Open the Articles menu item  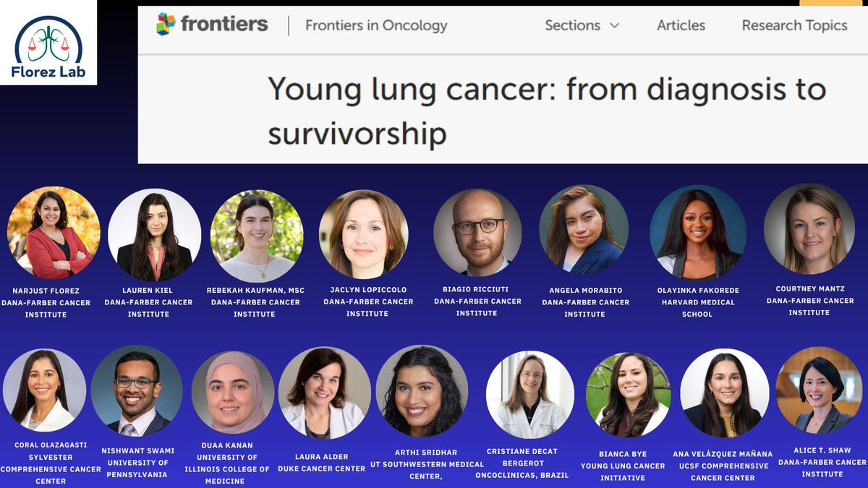click(x=681, y=25)
